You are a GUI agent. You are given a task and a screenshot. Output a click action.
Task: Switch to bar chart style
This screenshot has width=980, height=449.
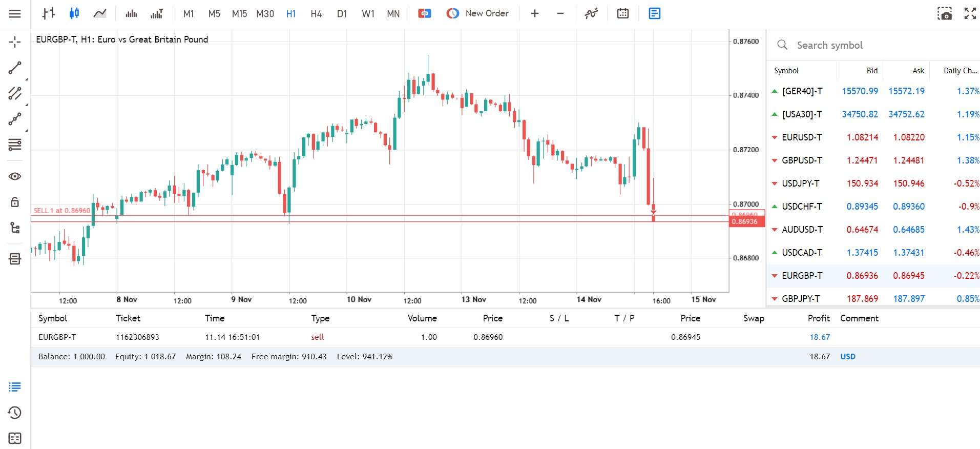click(x=49, y=14)
